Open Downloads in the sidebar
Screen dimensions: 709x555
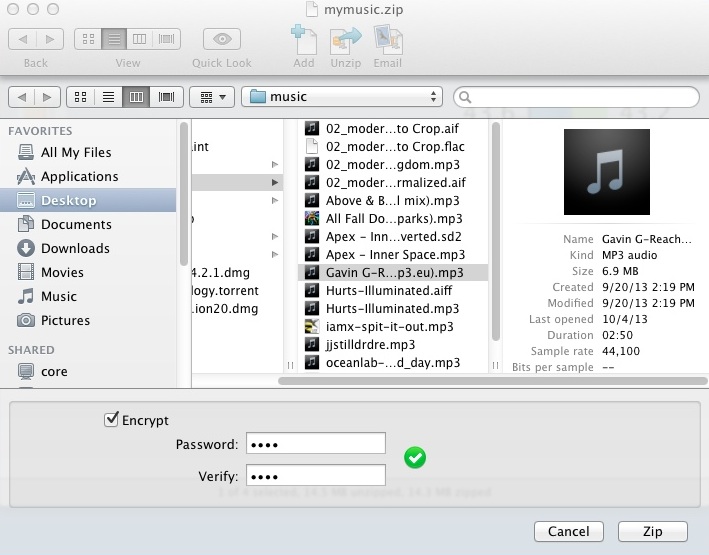74,248
